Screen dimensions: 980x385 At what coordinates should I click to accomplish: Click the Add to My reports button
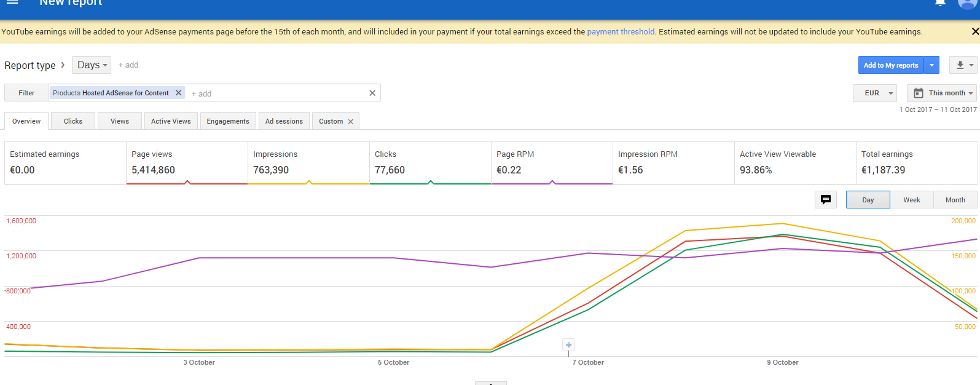(890, 65)
